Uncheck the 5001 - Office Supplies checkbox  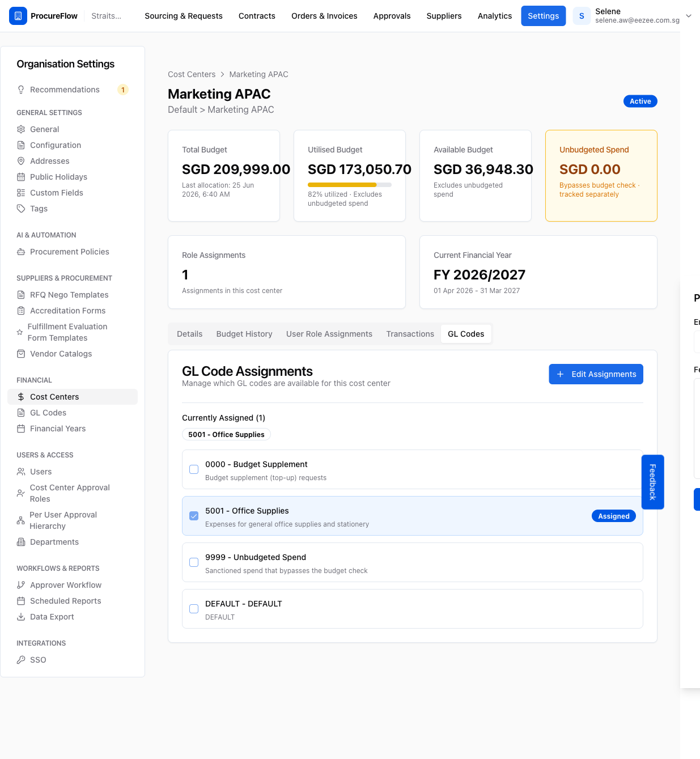pos(194,516)
